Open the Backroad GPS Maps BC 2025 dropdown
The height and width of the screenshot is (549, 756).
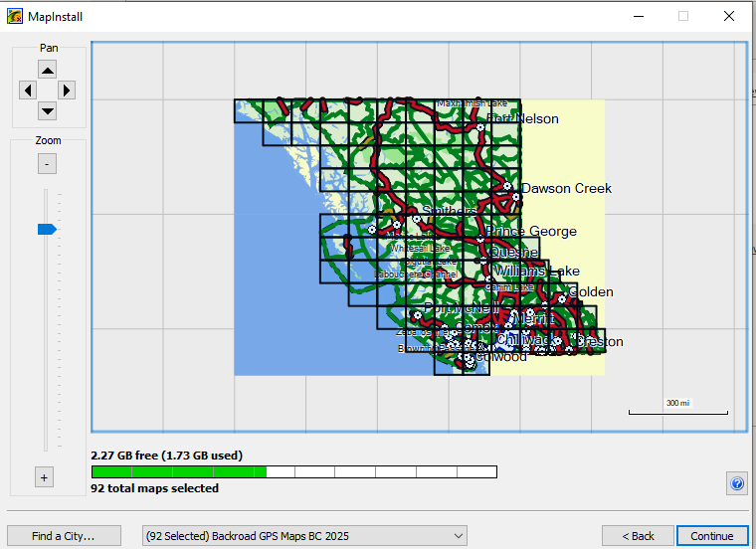pos(304,535)
